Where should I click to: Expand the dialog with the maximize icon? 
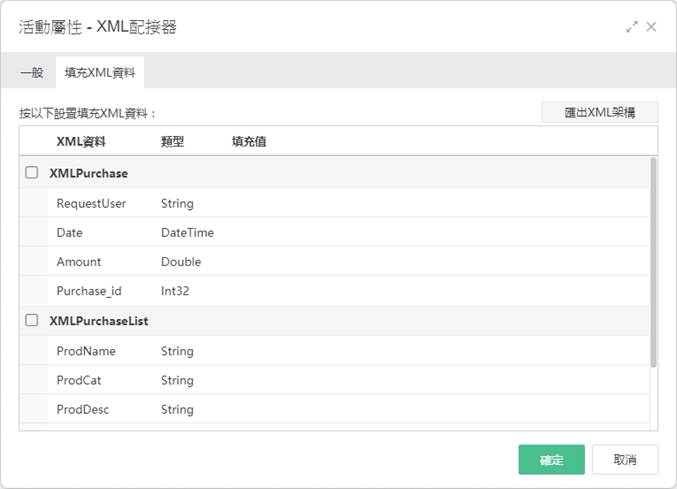632,27
